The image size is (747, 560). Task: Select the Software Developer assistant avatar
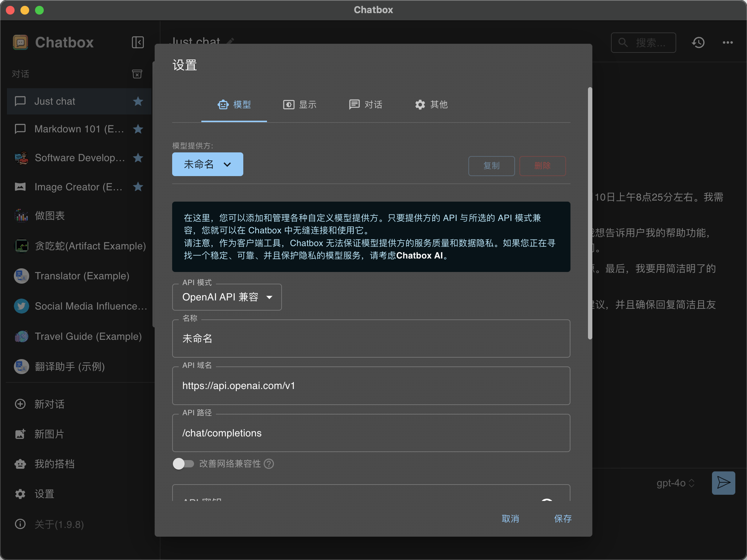tap(21, 157)
